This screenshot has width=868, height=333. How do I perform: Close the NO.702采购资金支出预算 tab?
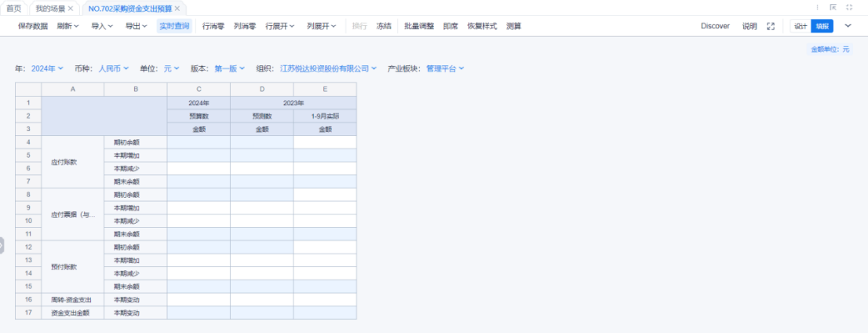(x=177, y=8)
